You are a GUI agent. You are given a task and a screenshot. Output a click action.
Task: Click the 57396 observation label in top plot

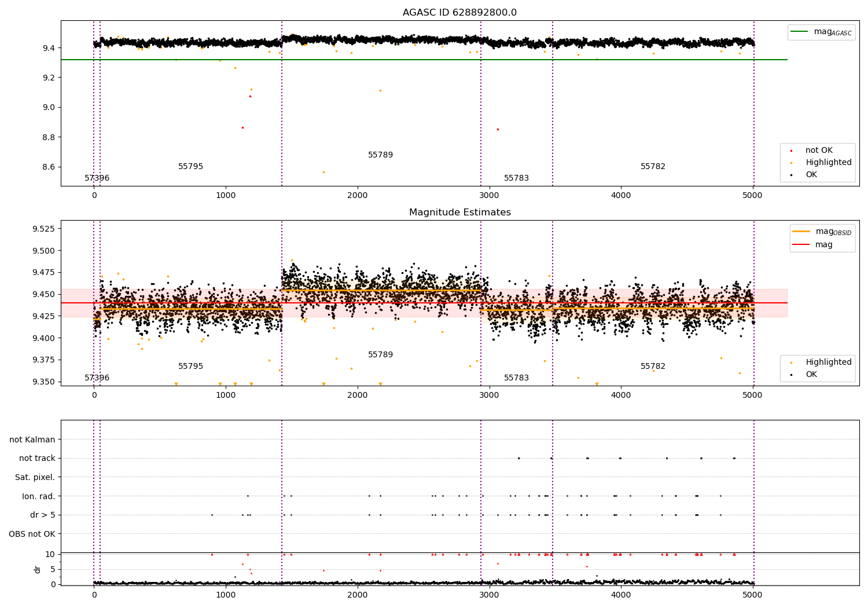(97, 178)
